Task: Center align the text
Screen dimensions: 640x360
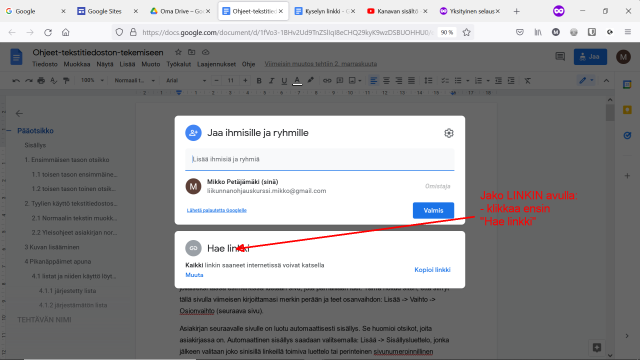Action: point(386,81)
